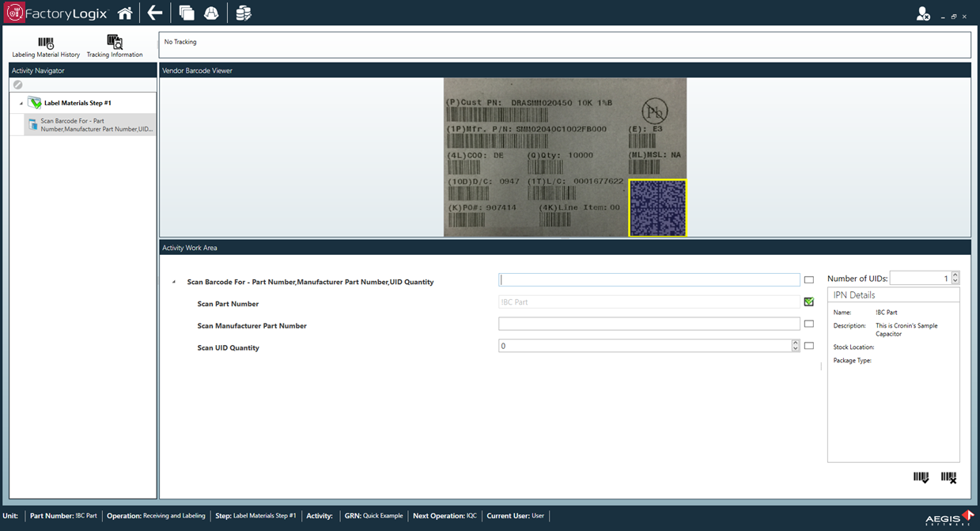Enable the Scan UID Quantity checkbox
Image resolution: width=980 pixels, height=531 pixels.
[x=808, y=345]
